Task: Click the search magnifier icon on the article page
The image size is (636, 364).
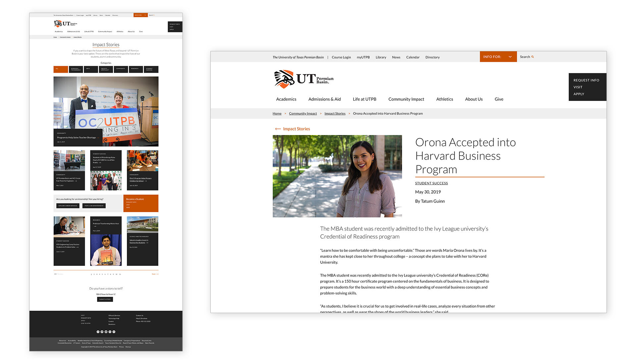Action: pyautogui.click(x=533, y=57)
